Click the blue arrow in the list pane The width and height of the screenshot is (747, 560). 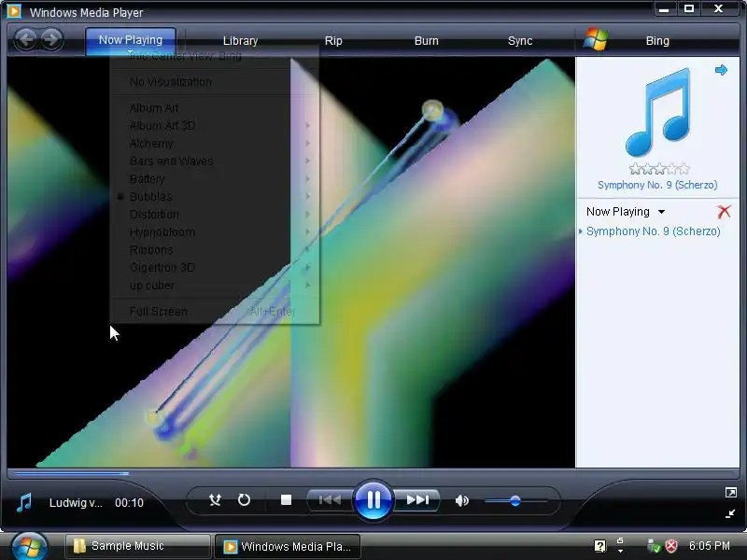721,71
